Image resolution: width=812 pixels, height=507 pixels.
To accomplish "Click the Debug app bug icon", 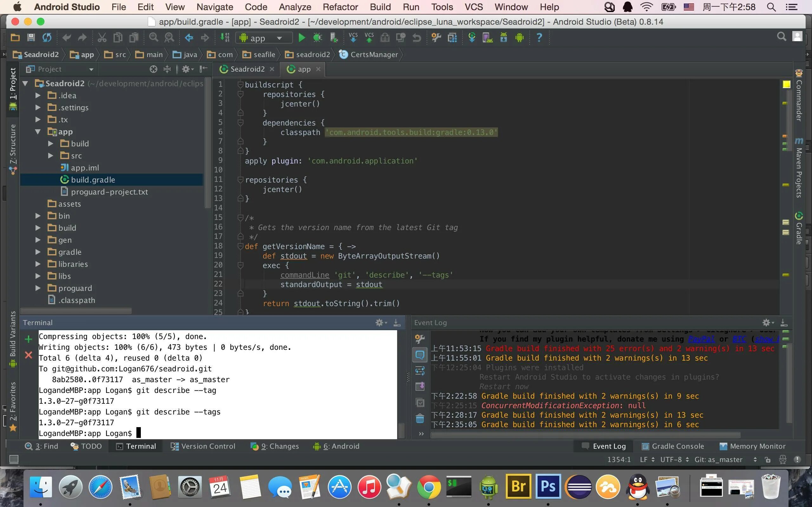I will point(317,38).
